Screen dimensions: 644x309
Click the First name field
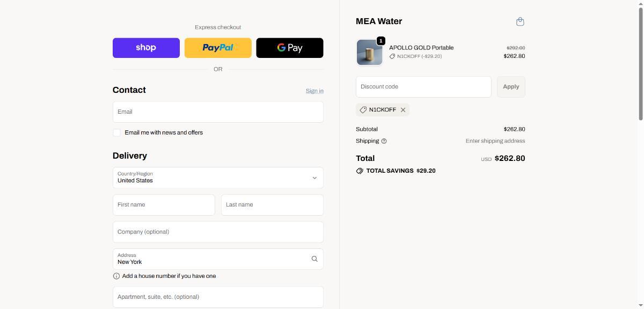pyautogui.click(x=164, y=205)
